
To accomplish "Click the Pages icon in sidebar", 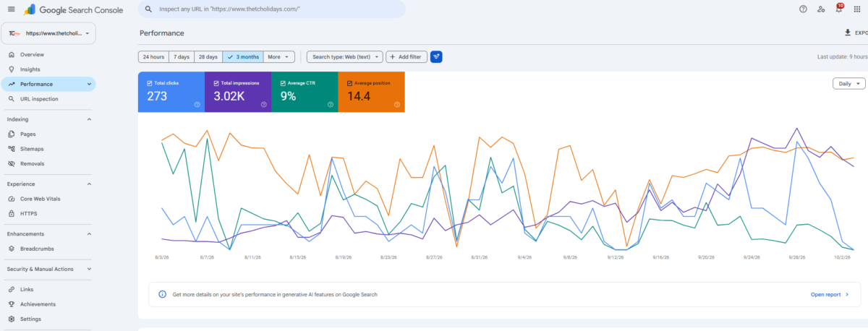I will (x=12, y=134).
